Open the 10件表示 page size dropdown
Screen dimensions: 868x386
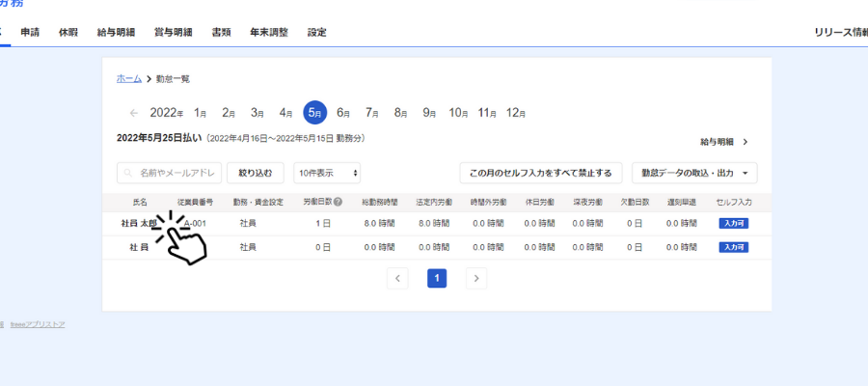[328, 174]
